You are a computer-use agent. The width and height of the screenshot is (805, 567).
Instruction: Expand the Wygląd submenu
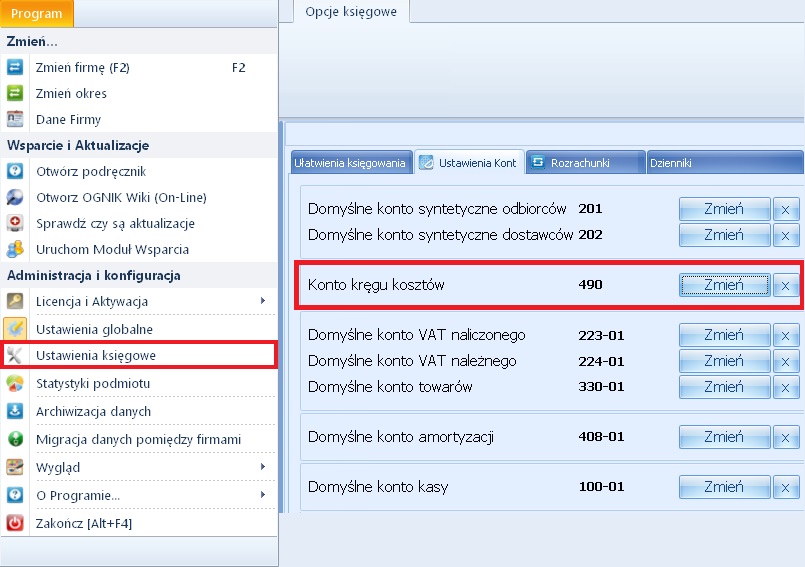[262, 467]
